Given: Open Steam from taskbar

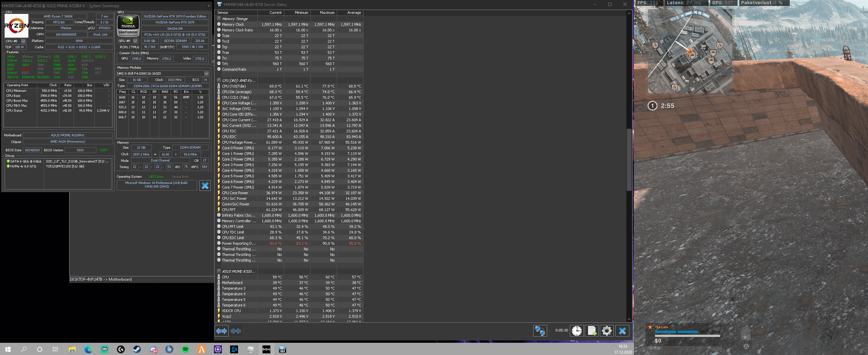Looking at the screenshot, I should tap(137, 349).
